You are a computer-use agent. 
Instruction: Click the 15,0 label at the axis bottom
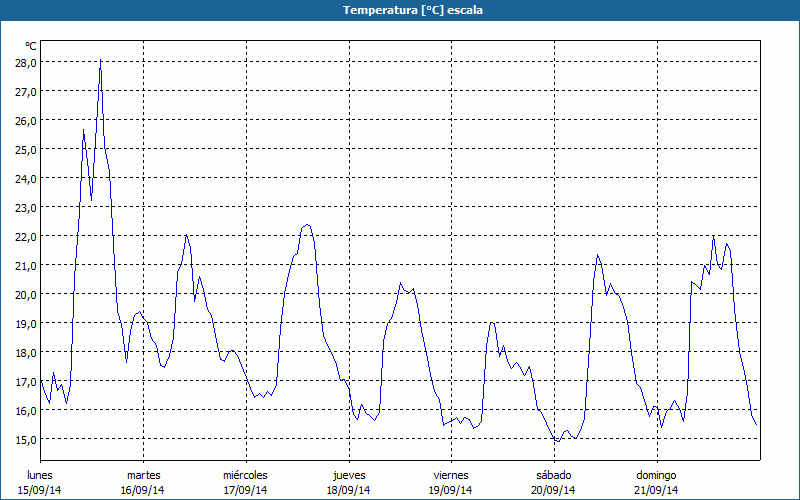pyautogui.click(x=25, y=439)
